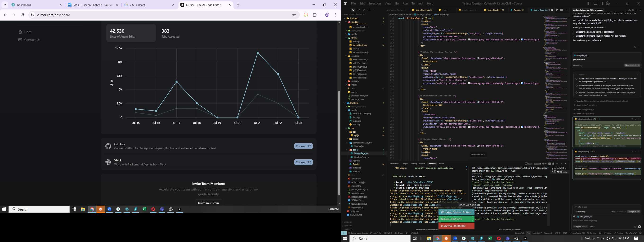Open File menu in Cursor
Viewport: 644px width, 242px height.
353,4
